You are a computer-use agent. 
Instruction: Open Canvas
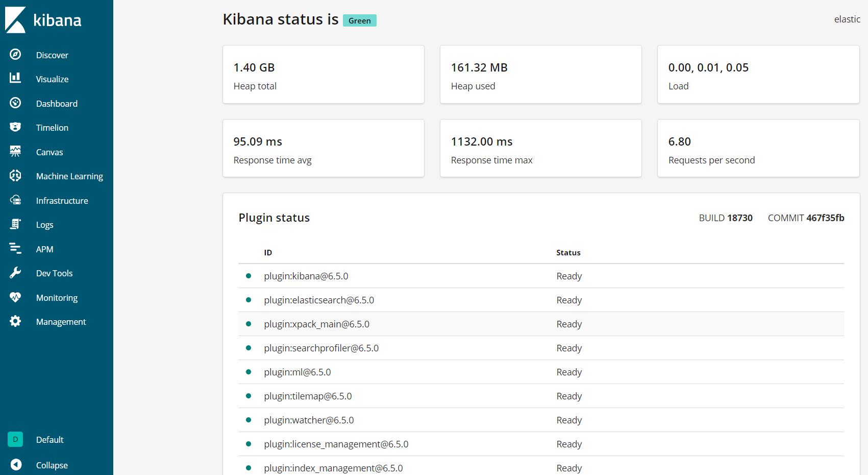(49, 152)
